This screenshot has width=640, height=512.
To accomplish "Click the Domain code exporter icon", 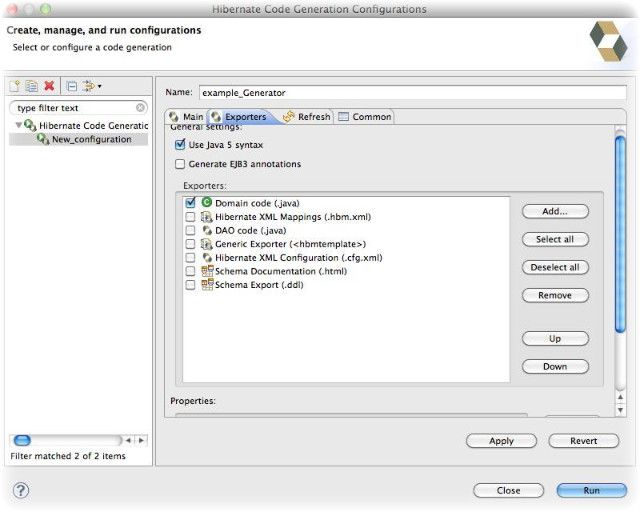I will tap(207, 202).
